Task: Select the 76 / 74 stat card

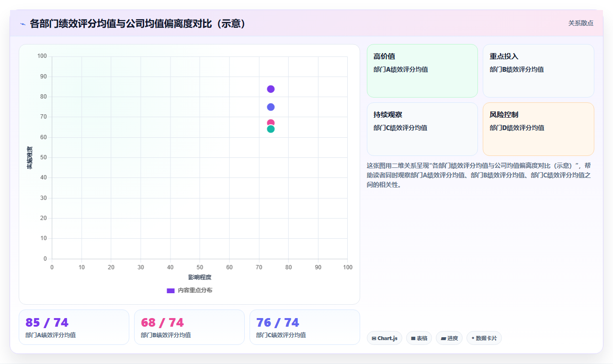Action: [305, 327]
